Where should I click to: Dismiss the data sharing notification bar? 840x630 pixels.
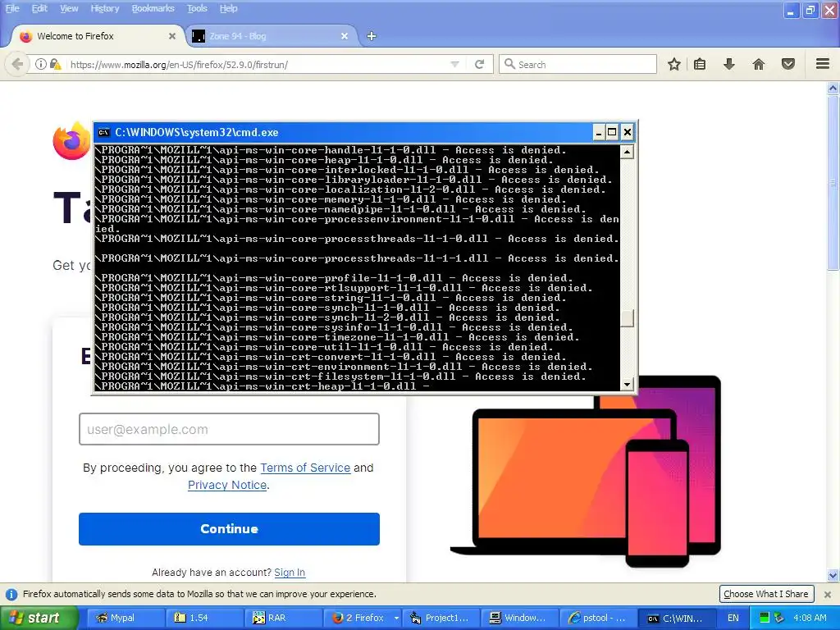pos(827,594)
